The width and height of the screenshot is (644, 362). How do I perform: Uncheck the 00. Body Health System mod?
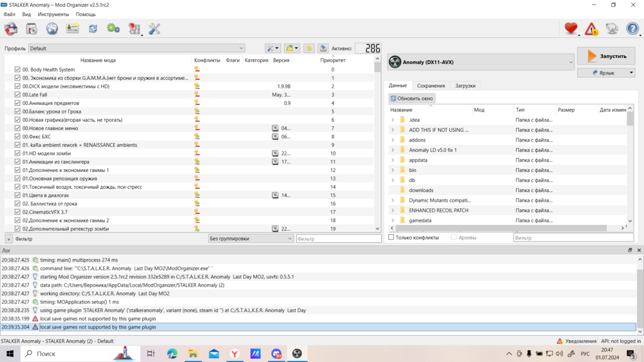(17, 70)
